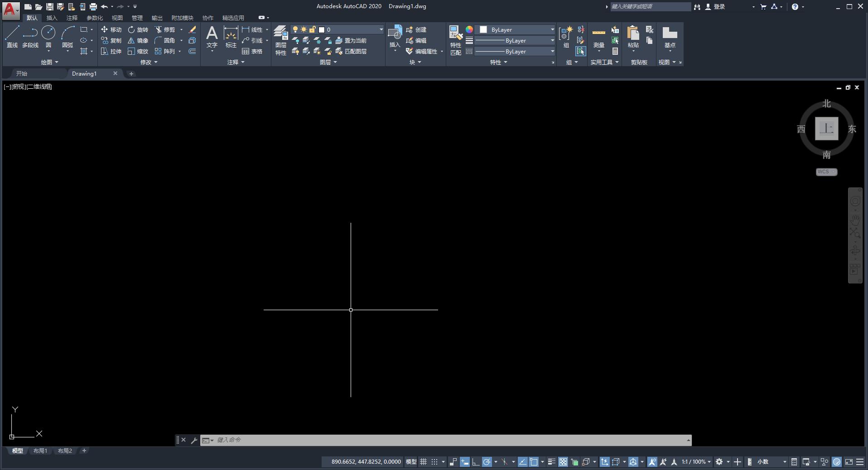
Task: Open the object color ByLayer swatch
Action: 516,29
